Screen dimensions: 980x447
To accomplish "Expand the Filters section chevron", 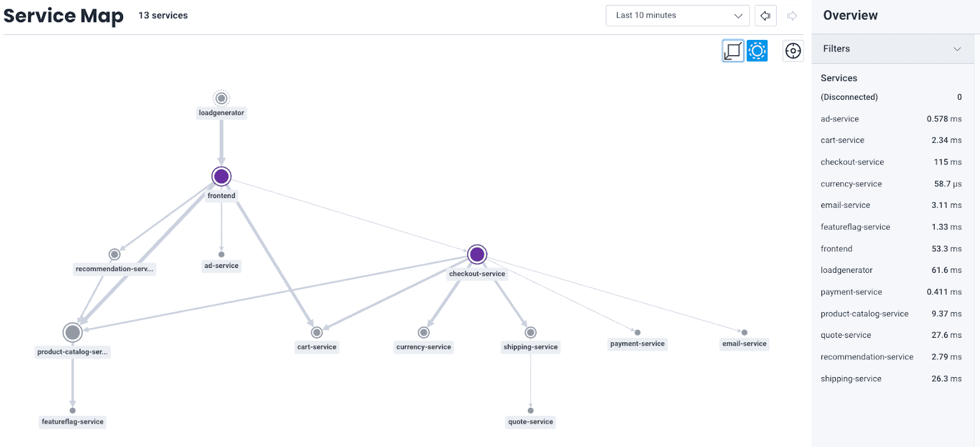I will (x=957, y=49).
